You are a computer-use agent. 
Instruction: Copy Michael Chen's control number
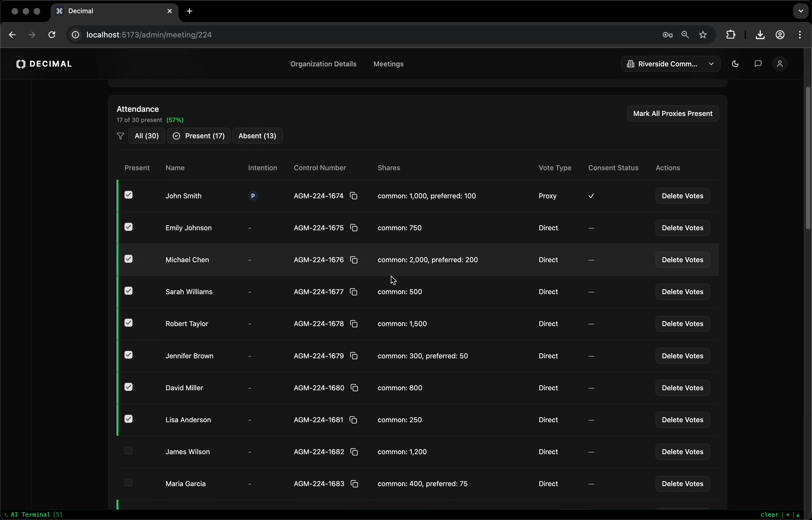(x=353, y=260)
